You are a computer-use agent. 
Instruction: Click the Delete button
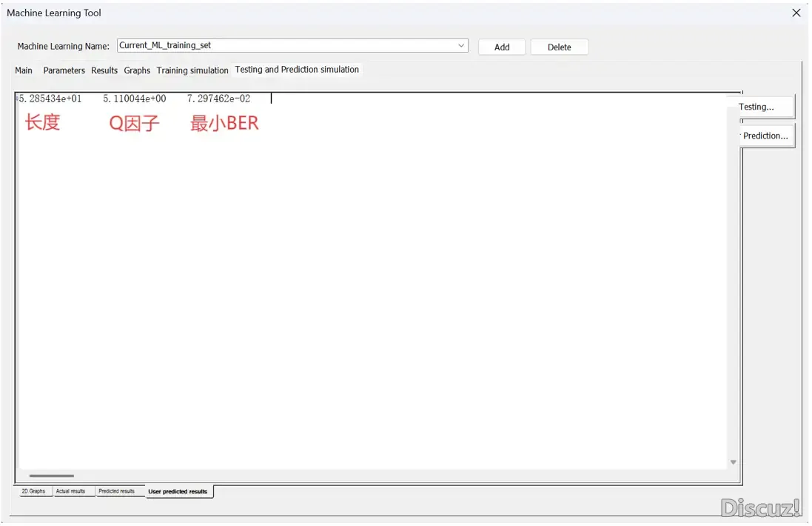click(560, 47)
